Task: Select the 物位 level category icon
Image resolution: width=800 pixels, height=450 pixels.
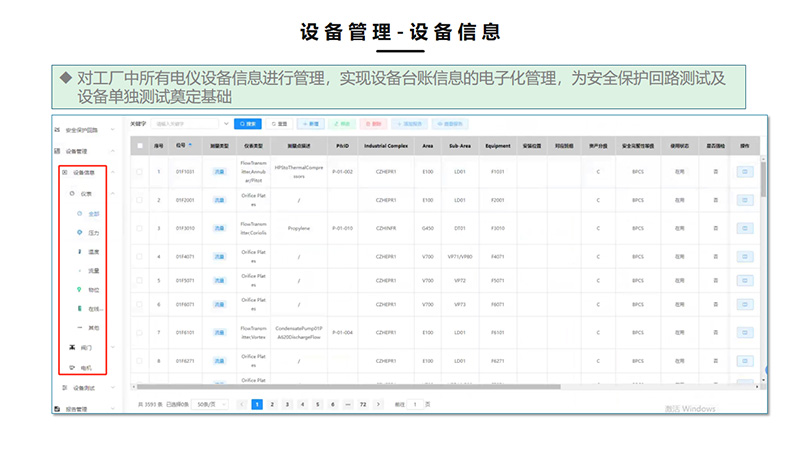Action: (x=79, y=289)
